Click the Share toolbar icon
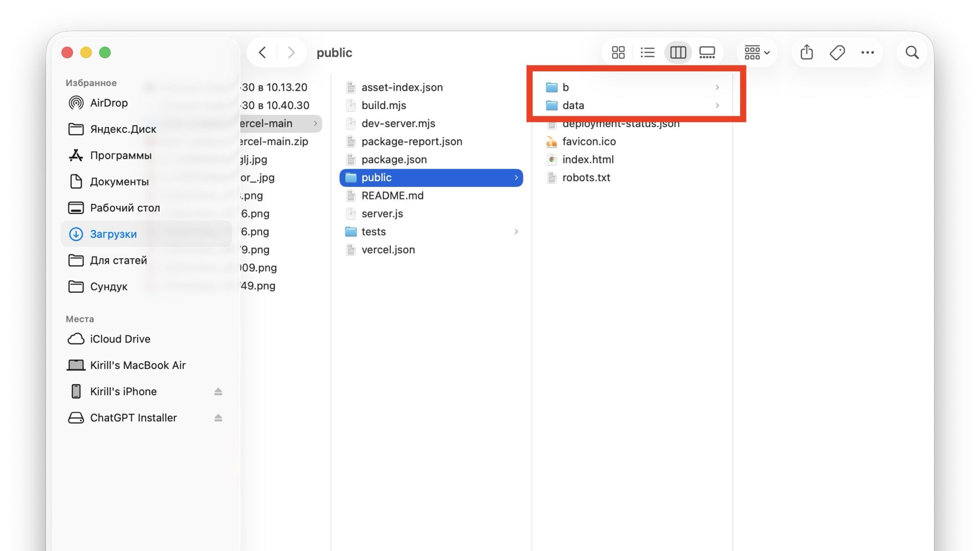 (807, 52)
